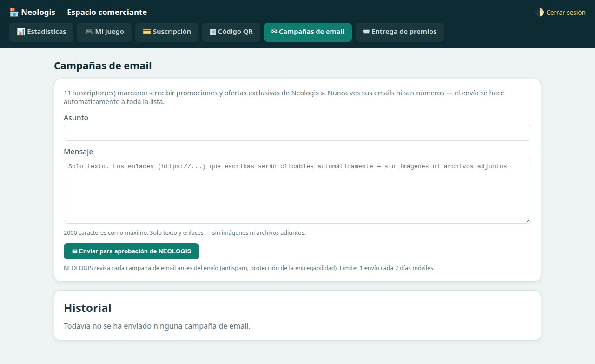Click the NEOLOGIS revisa cada campaña notice

pos(249,268)
